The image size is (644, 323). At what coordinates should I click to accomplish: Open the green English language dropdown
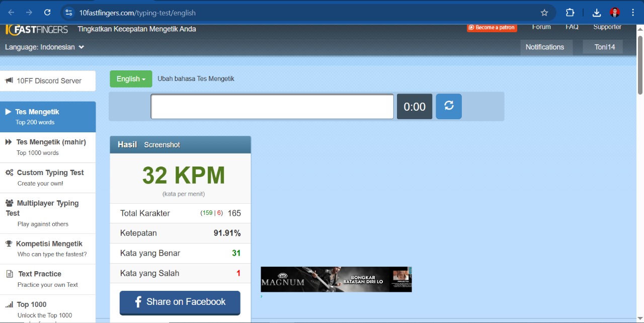[x=131, y=79]
